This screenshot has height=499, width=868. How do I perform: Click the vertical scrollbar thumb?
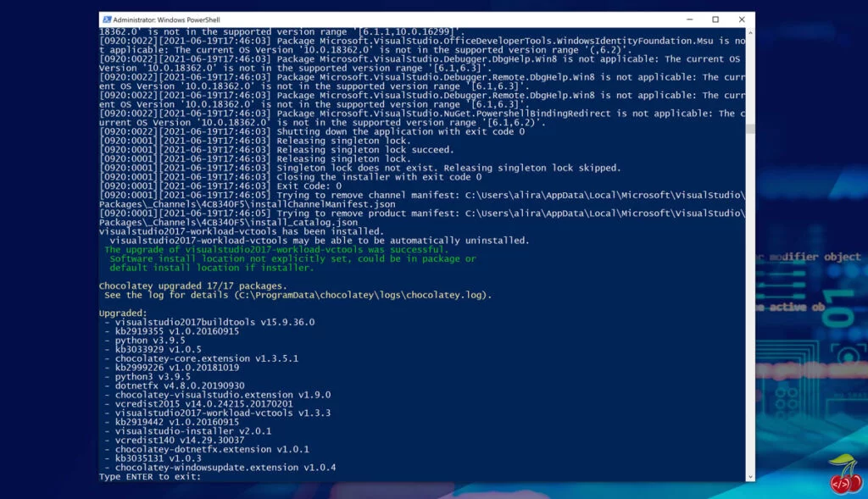tap(750, 129)
